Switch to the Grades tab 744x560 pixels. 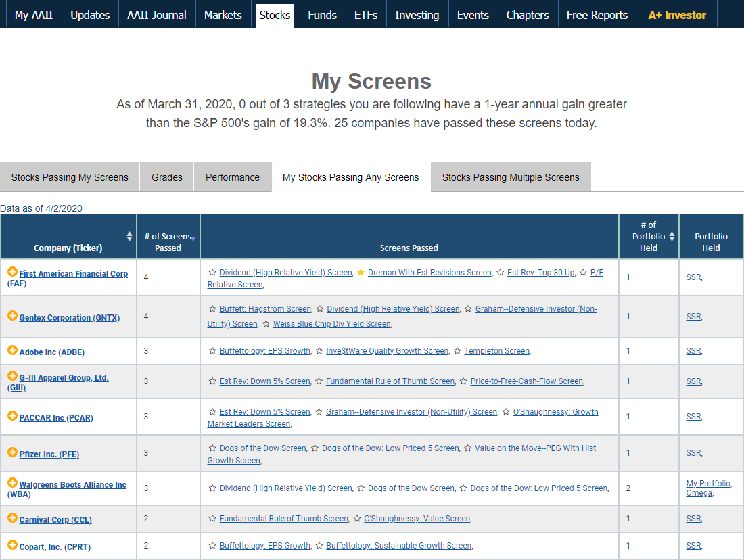(x=167, y=177)
